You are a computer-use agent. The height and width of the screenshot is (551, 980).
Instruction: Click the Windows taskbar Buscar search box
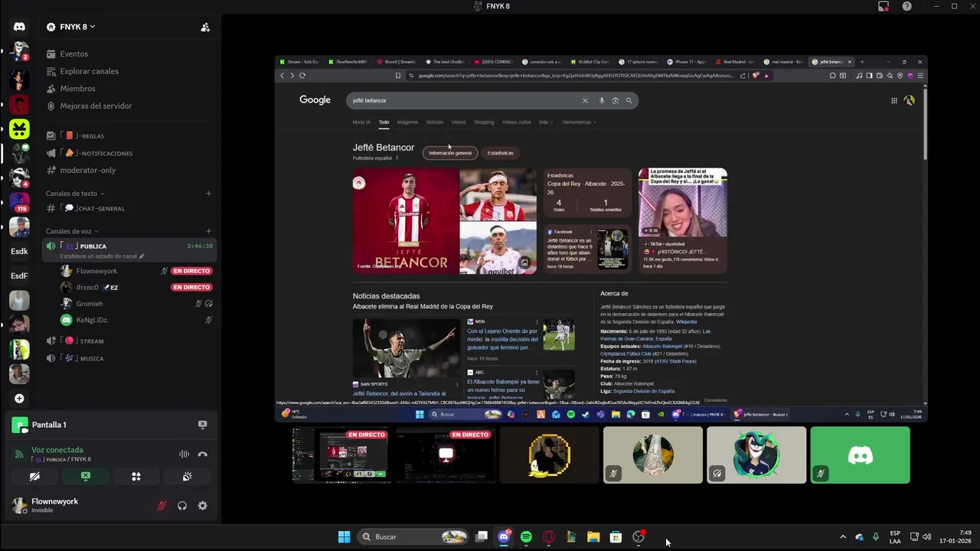click(x=411, y=537)
